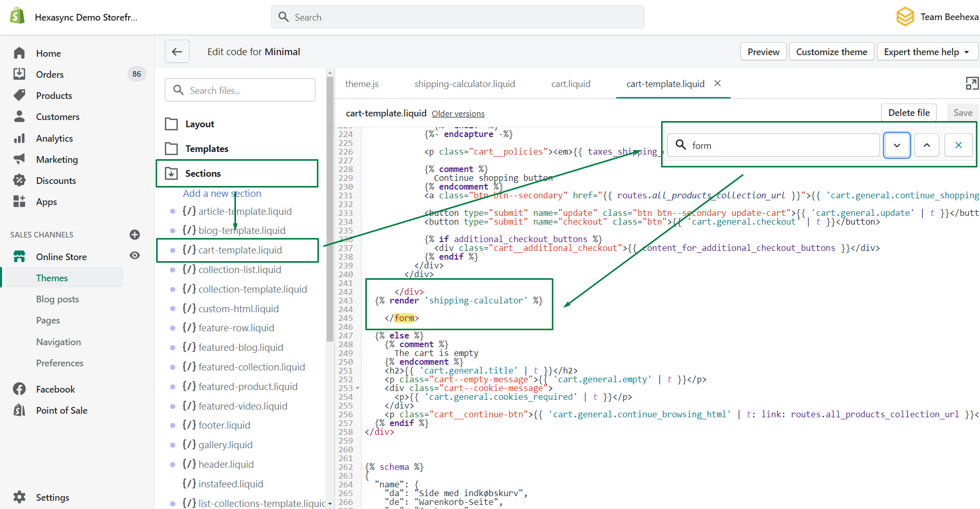
Task: Jump to previous search match
Action: [x=927, y=145]
